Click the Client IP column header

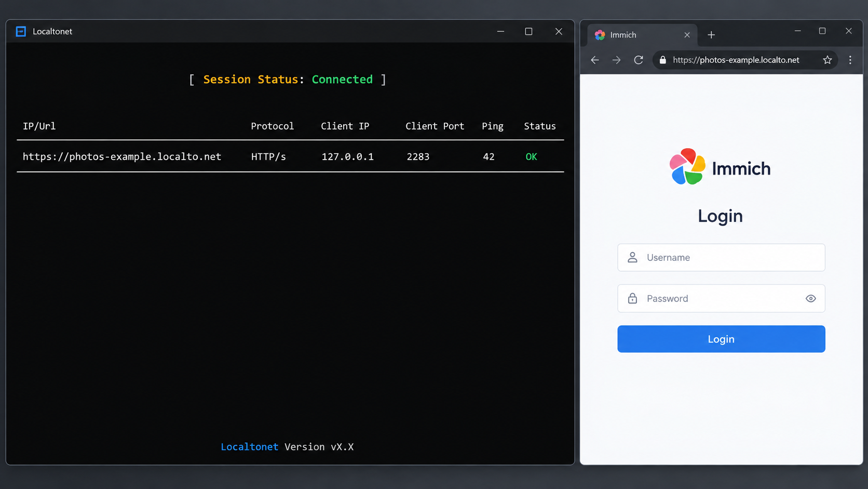(x=345, y=126)
